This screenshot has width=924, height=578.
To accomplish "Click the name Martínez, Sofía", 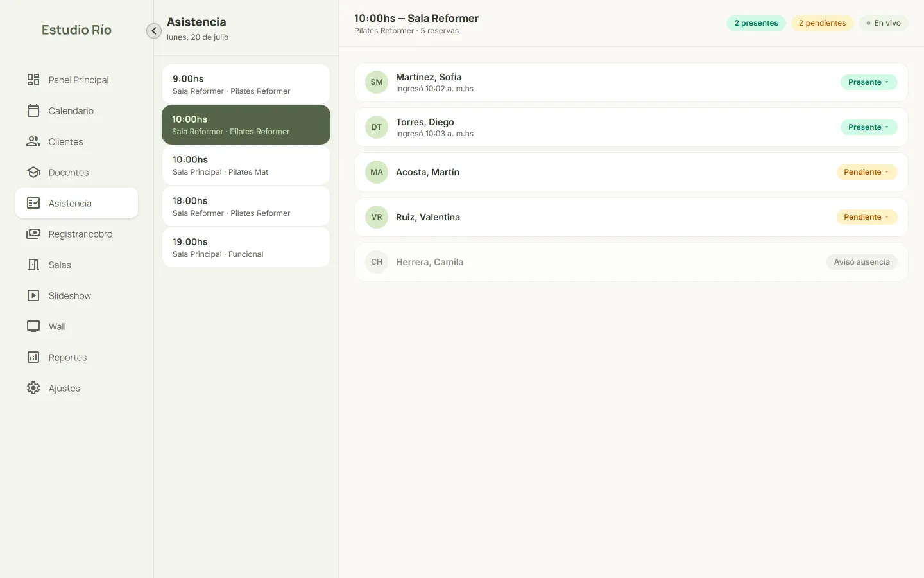I will point(429,77).
